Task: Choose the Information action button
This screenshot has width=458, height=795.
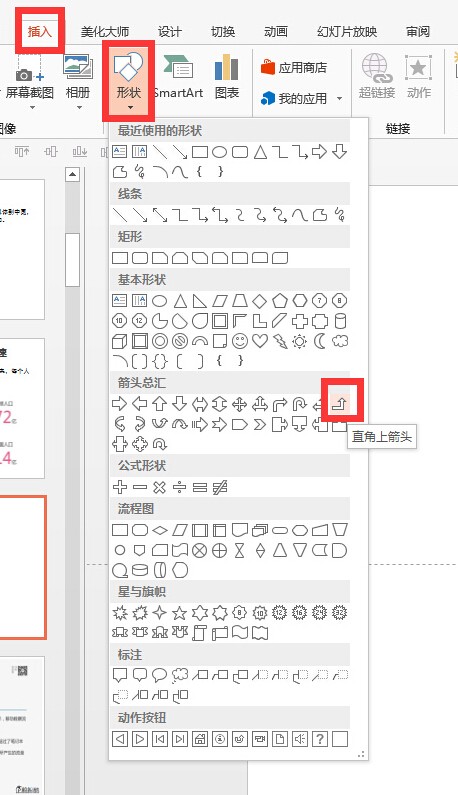Action: coord(220,739)
